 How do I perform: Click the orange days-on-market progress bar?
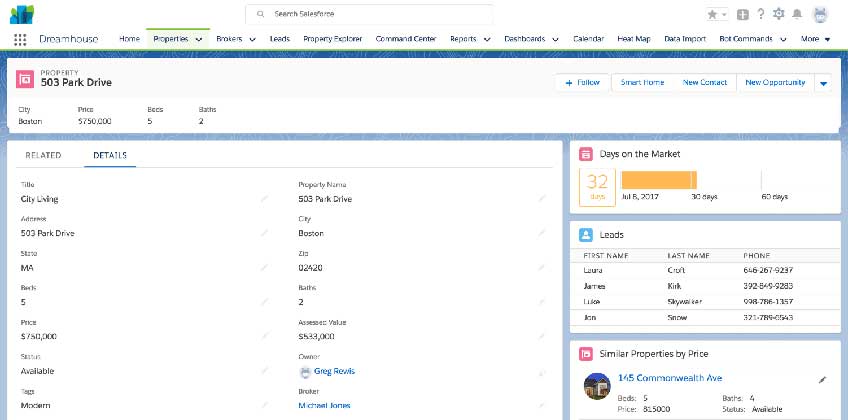click(659, 180)
